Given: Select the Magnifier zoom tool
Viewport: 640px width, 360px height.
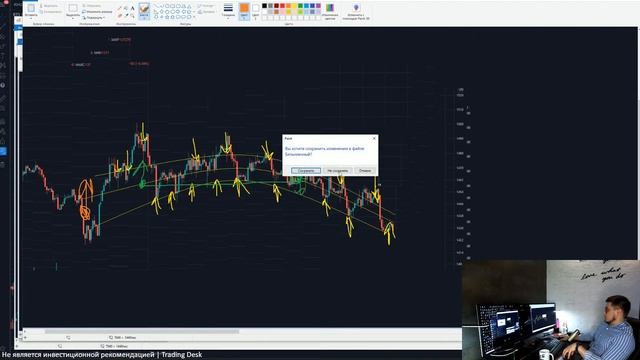Looking at the screenshot, I should [133, 15].
